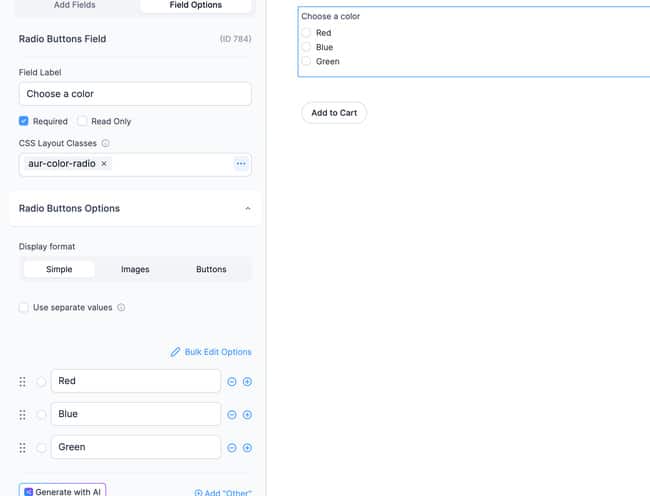The image size is (650, 496).
Task: Add option after Red with plus icon
Action: pyautogui.click(x=247, y=382)
